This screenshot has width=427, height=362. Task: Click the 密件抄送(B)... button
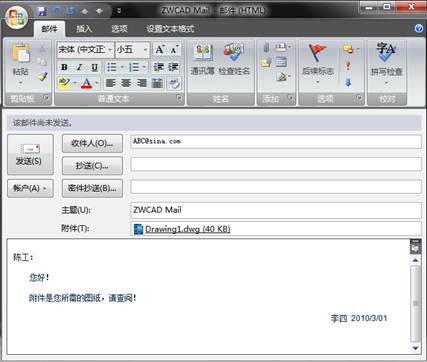92,188
